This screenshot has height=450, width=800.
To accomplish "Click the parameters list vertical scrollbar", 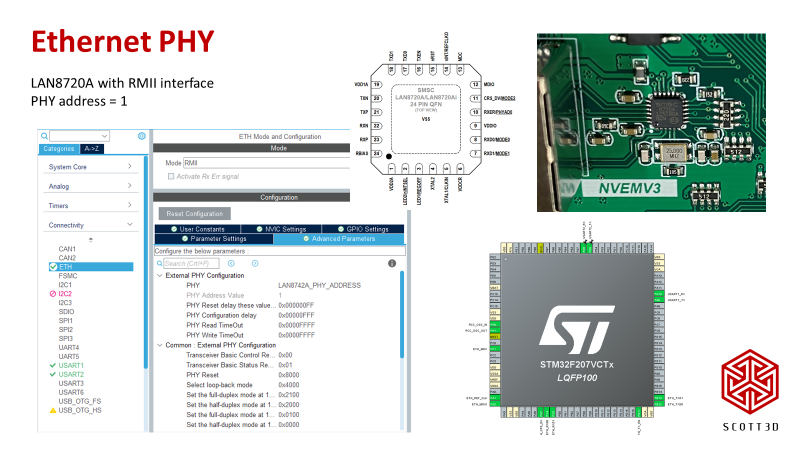I will click(402, 314).
